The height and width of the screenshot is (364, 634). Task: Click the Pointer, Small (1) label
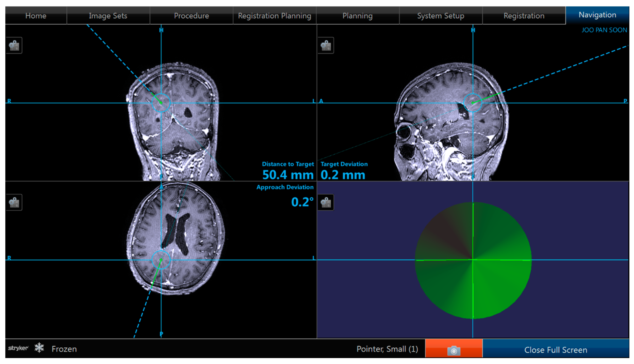pos(387,349)
